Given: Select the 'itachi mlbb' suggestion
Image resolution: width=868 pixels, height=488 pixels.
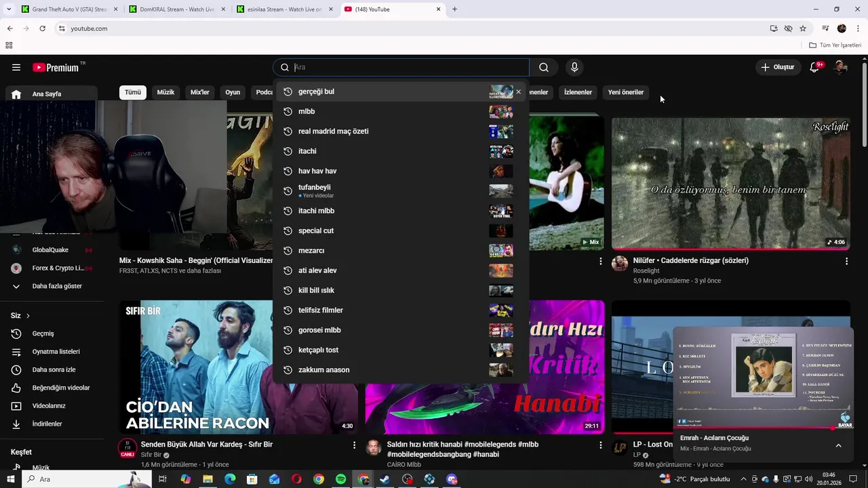Looking at the screenshot, I should coord(400,211).
